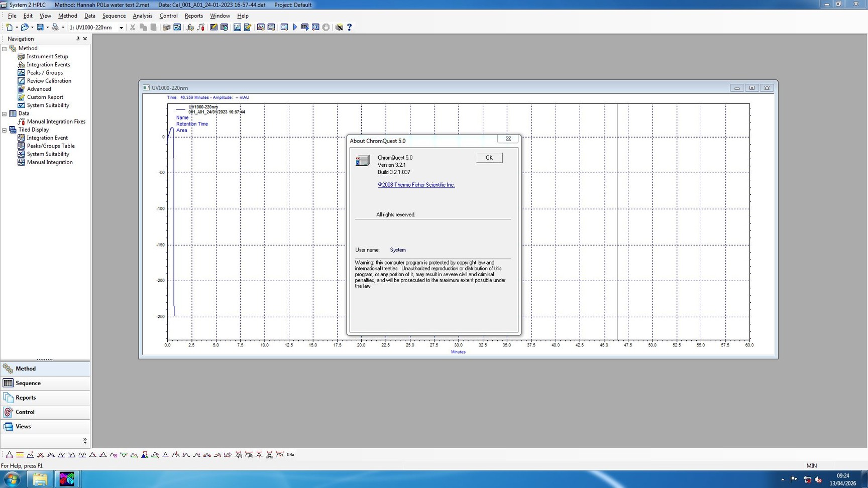
Task: Click OK in the About ChromQuest dialog
Action: [x=488, y=157]
